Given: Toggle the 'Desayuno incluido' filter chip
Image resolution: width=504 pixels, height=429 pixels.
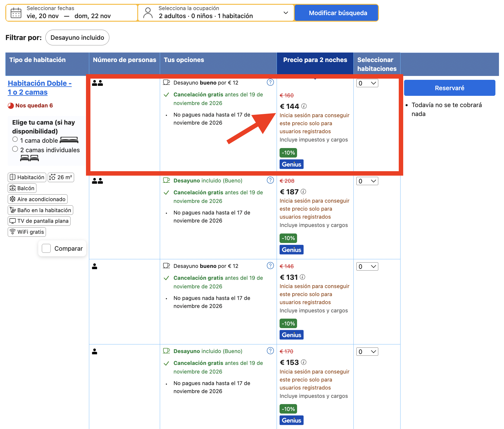Looking at the screenshot, I should coord(77,38).
